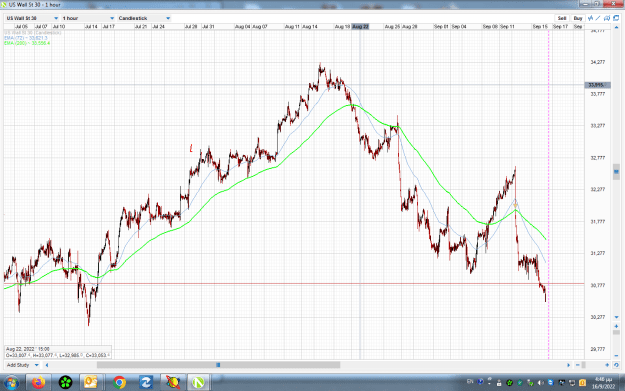Click the OHLC data readout box
The image size is (625, 391).
[x=58, y=352]
